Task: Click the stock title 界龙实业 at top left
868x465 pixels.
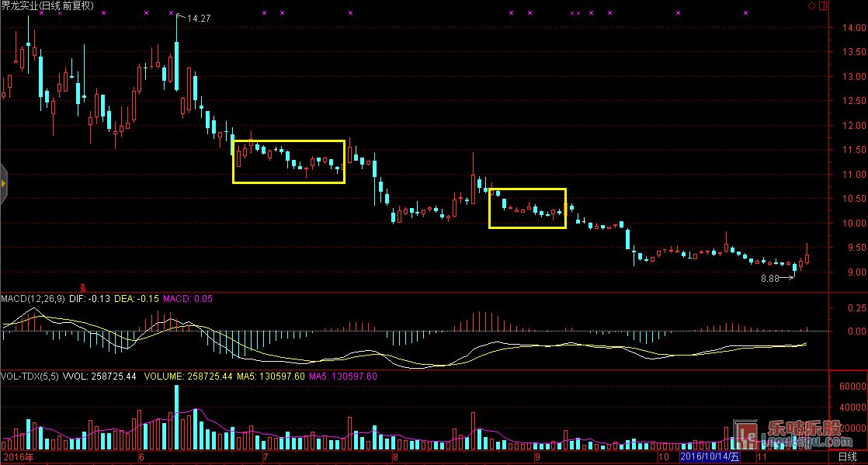Action: click(21, 6)
